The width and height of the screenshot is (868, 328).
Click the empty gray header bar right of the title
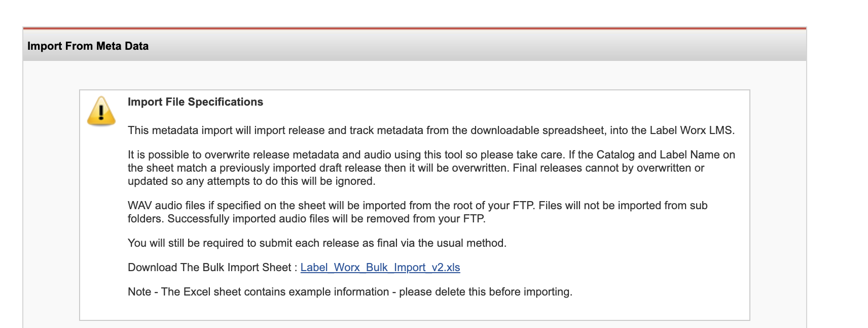pyautogui.click(x=456, y=46)
